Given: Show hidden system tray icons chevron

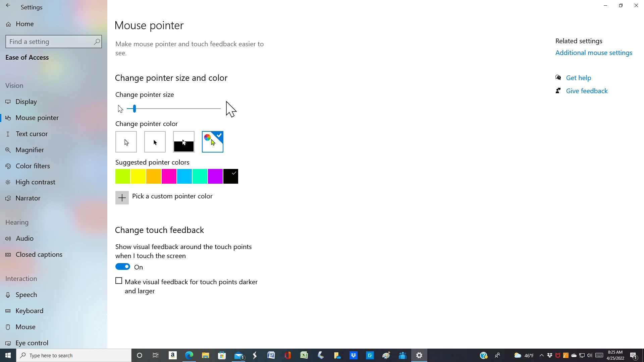Looking at the screenshot, I should tap(541, 355).
